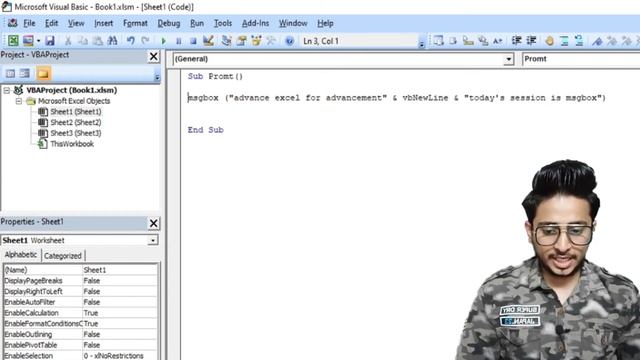
Task: Click the Indent toolbar icon
Action: click(x=517, y=40)
